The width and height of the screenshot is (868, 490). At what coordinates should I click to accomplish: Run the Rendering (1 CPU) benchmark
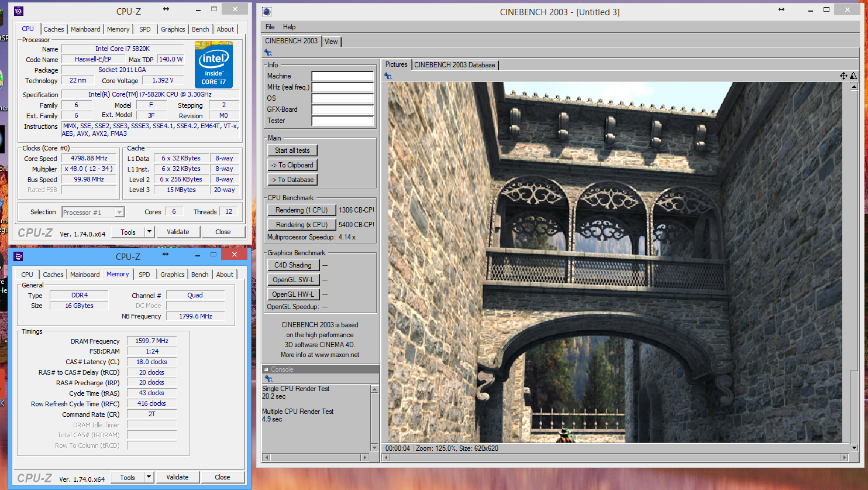[302, 210]
